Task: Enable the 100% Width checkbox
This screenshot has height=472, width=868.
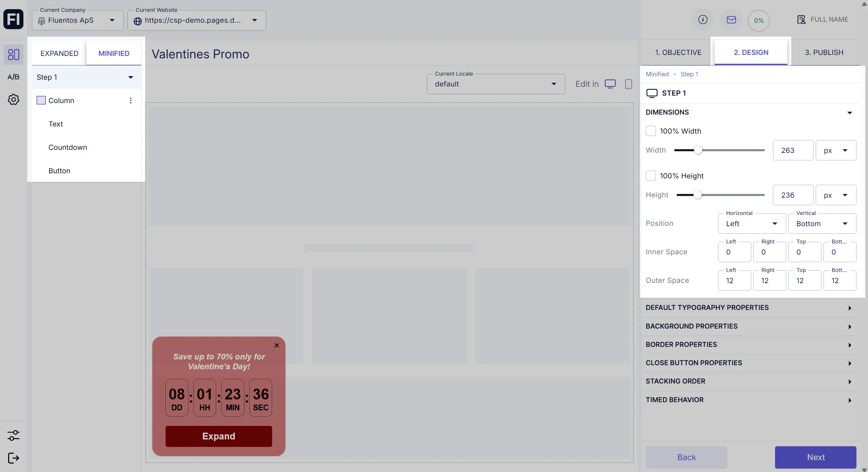Action: [x=650, y=131]
